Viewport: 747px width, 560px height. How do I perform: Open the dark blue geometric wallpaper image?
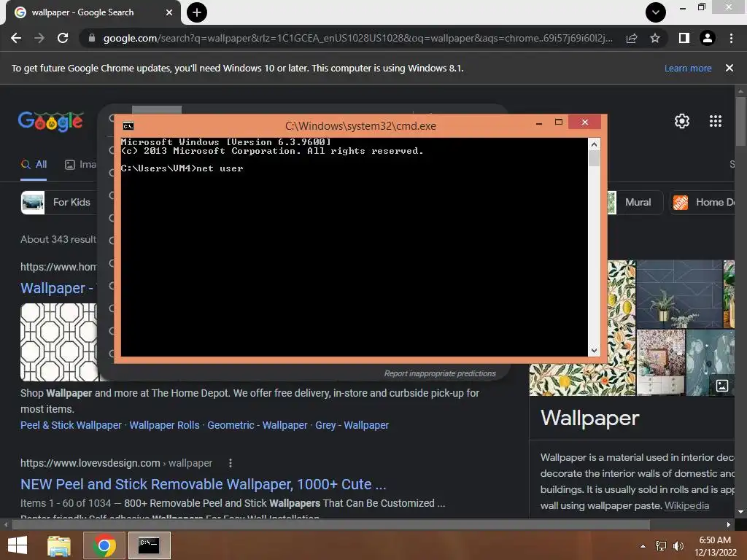[679, 295]
